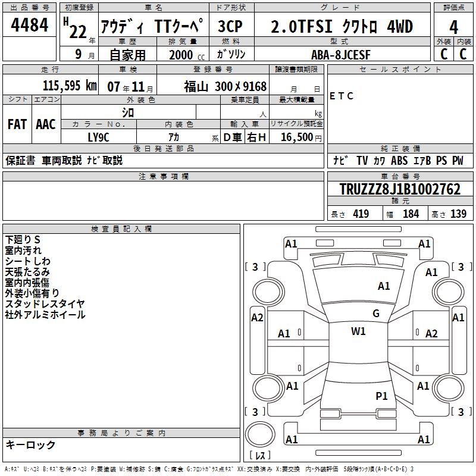Click the G windshield mark on car diagram
This screenshot has width=476, height=476.
[375, 314]
